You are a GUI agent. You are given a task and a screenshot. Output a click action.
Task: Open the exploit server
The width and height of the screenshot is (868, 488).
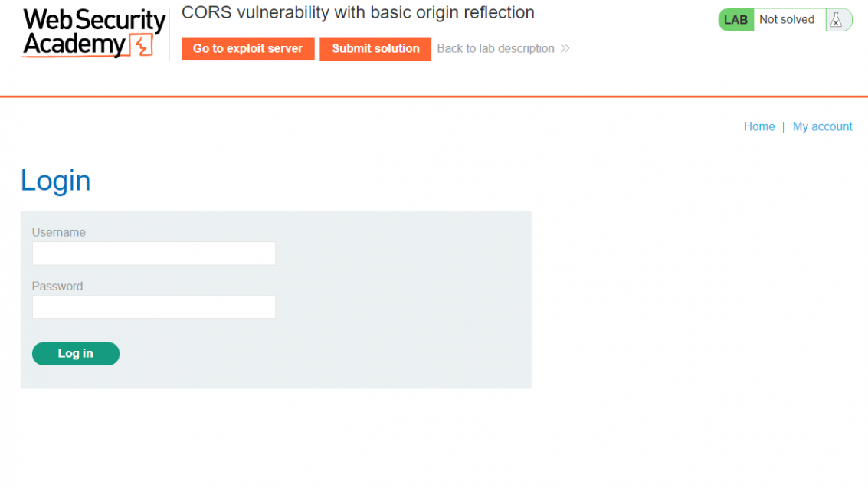tap(248, 49)
